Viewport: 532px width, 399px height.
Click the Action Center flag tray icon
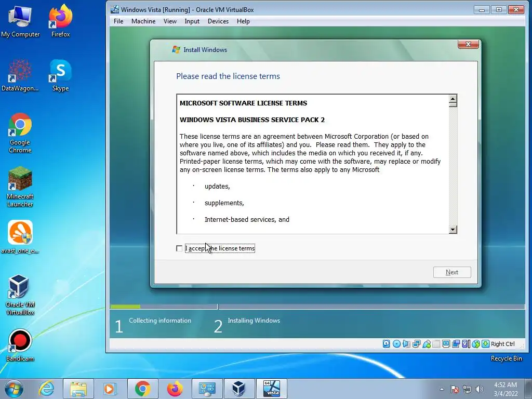click(455, 389)
